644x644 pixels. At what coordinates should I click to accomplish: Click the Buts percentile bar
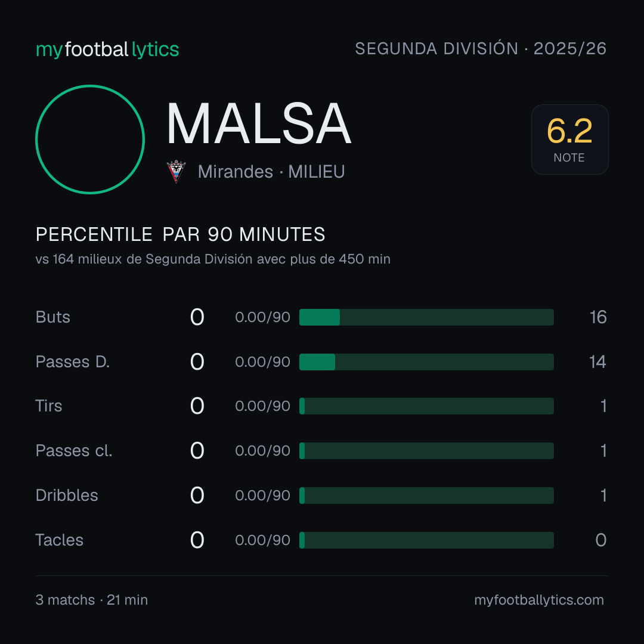[426, 317]
